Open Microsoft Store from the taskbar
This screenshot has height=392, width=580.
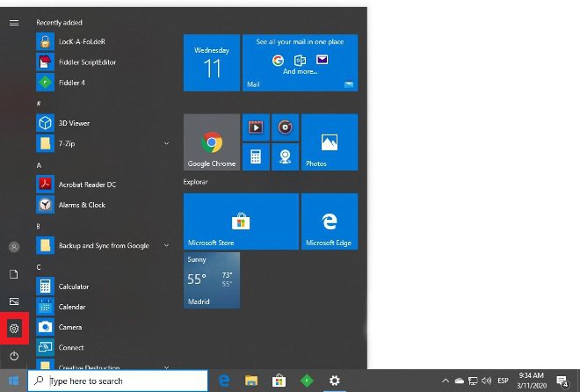click(x=279, y=381)
